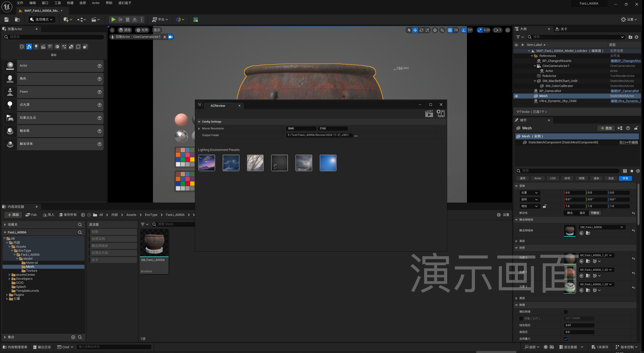Select the clear blue sky lighting preset

[x=328, y=163]
